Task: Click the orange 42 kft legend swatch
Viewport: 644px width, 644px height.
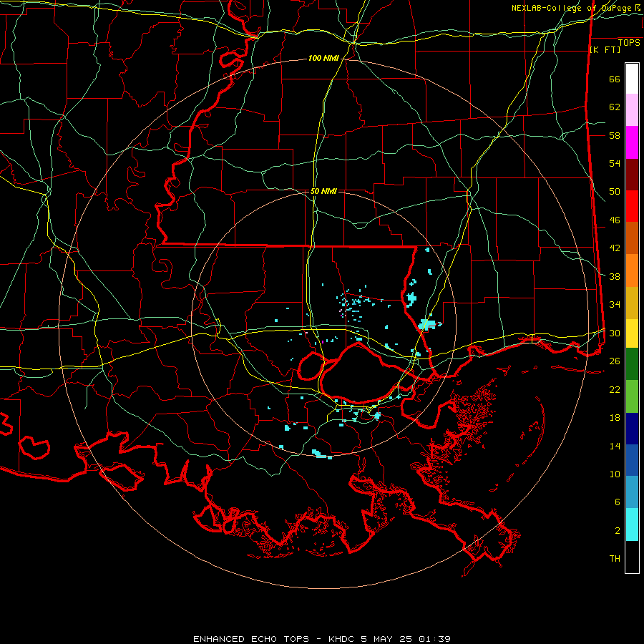Action: tap(632, 270)
